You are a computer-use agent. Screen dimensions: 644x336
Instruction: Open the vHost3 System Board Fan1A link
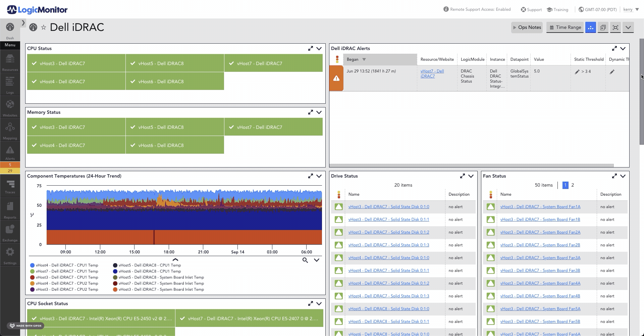[x=540, y=207]
